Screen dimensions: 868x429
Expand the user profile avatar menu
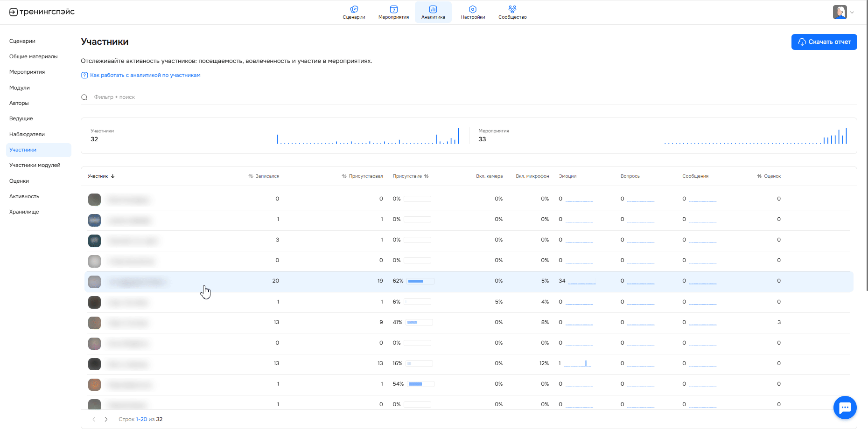pyautogui.click(x=843, y=12)
